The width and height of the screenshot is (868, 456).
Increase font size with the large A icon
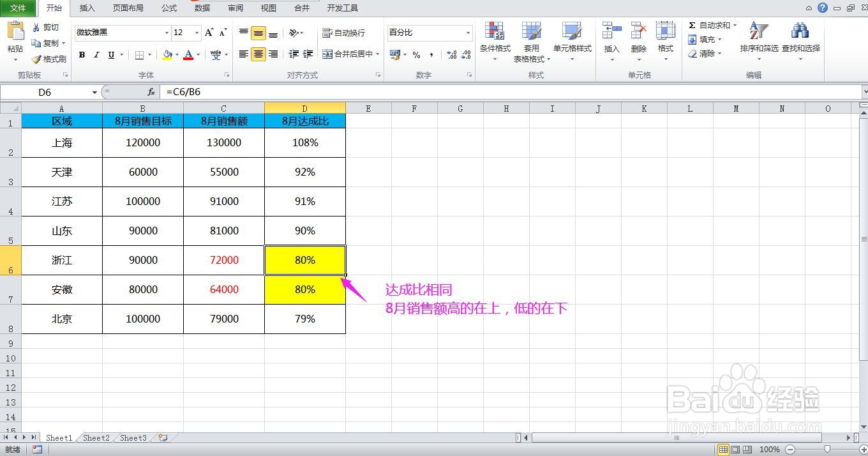coord(209,33)
